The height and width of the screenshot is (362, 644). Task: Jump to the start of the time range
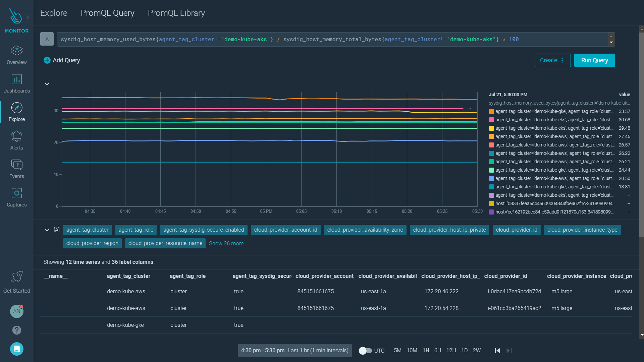pos(497,351)
